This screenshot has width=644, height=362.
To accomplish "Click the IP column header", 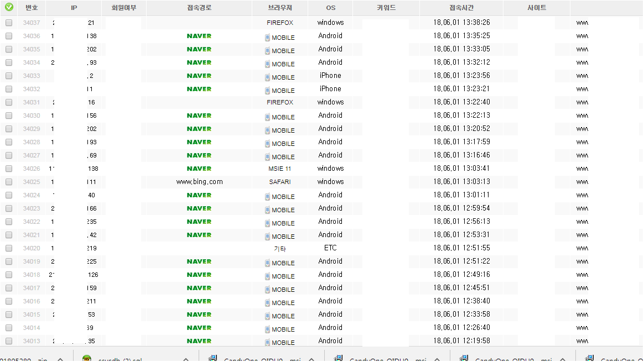I will [74, 8].
